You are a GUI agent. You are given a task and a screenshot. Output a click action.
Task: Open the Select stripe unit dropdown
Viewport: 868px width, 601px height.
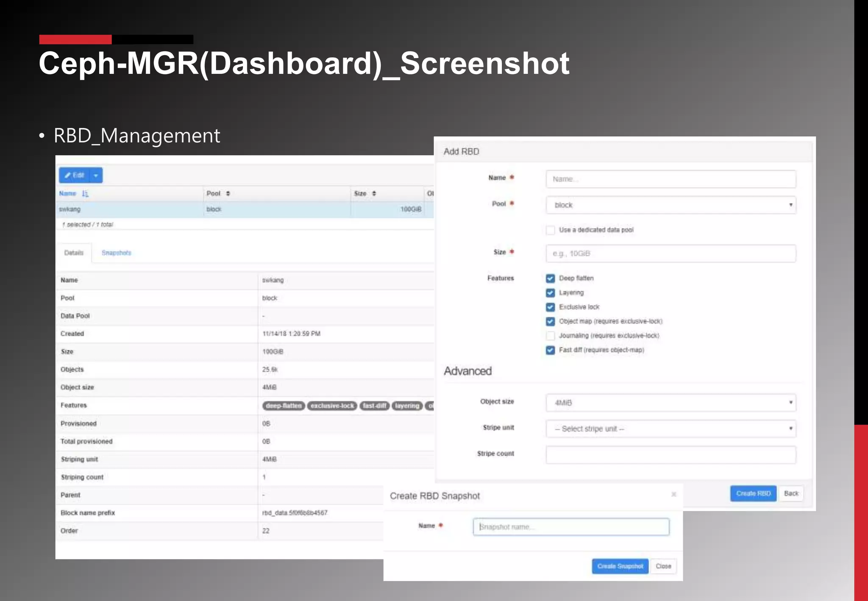coord(670,429)
